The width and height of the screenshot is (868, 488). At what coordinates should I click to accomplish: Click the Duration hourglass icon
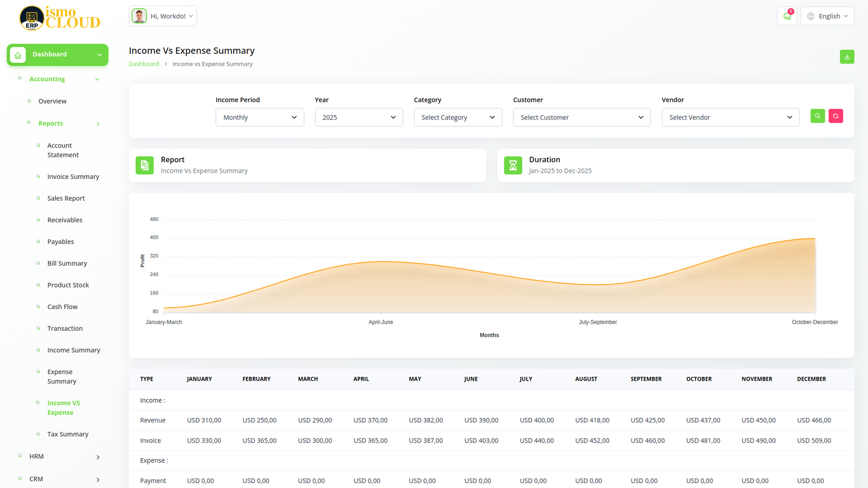(x=513, y=165)
